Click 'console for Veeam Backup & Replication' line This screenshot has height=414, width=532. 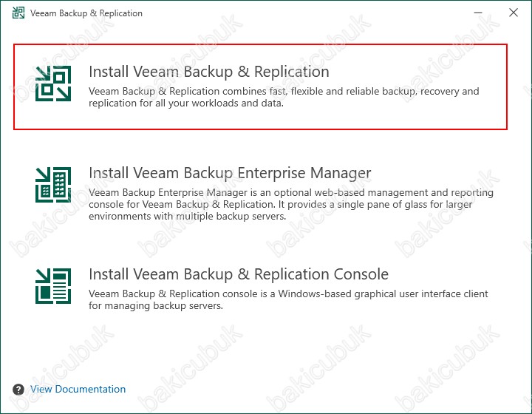tap(280, 204)
